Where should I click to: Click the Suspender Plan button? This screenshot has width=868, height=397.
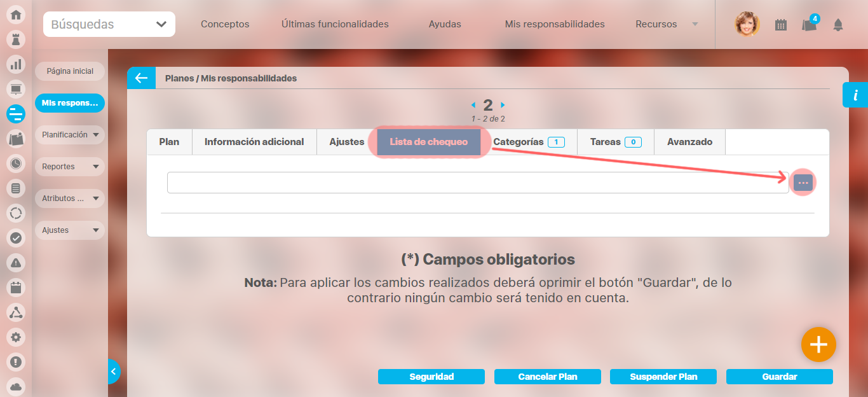663,377
